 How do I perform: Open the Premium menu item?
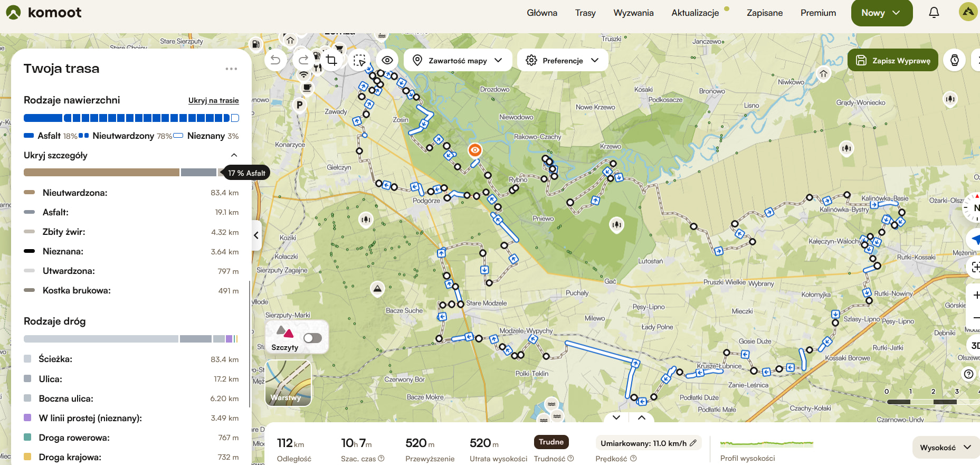click(x=818, y=13)
